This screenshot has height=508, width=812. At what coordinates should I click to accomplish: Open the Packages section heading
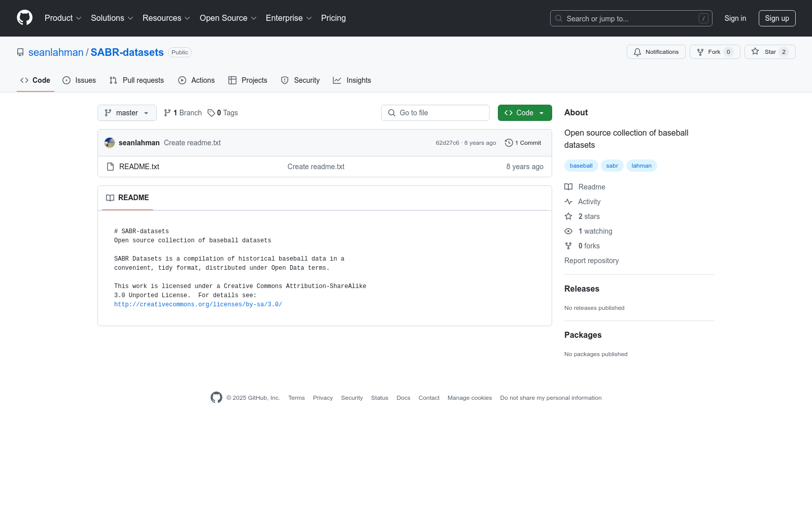583,335
